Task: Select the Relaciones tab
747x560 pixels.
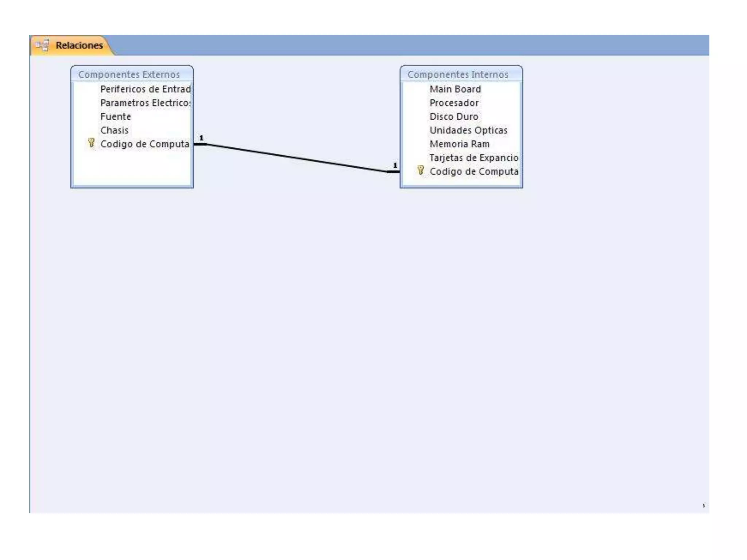Action: 79,46
